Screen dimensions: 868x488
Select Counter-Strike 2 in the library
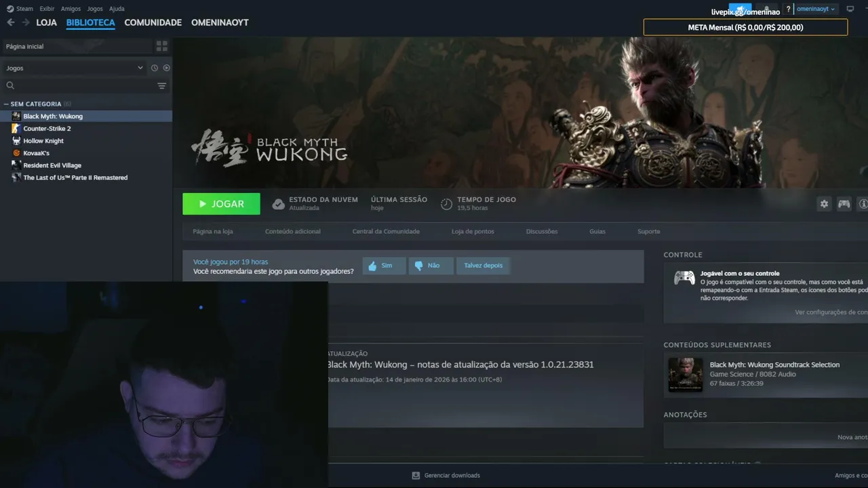coord(86,129)
